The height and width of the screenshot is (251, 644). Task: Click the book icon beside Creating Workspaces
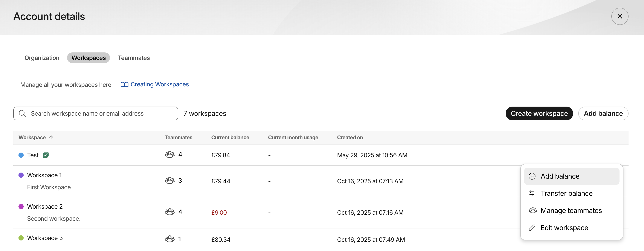(x=124, y=85)
